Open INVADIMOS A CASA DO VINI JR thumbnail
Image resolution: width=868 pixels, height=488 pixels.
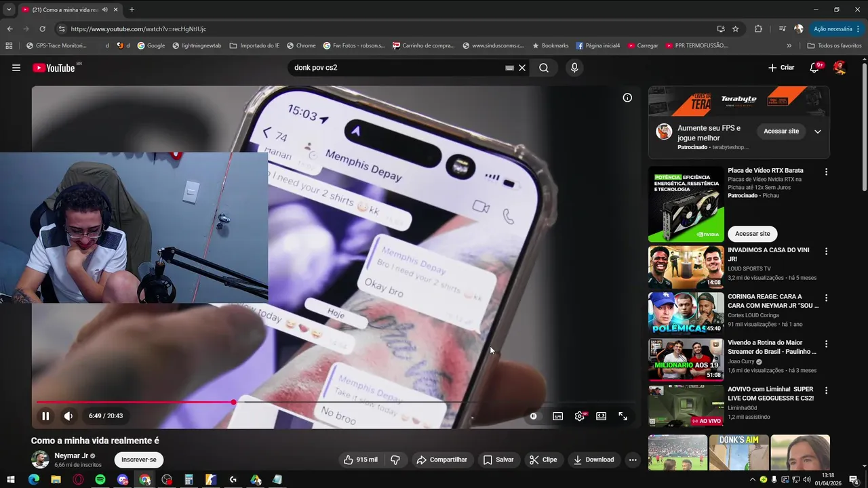coord(686,267)
